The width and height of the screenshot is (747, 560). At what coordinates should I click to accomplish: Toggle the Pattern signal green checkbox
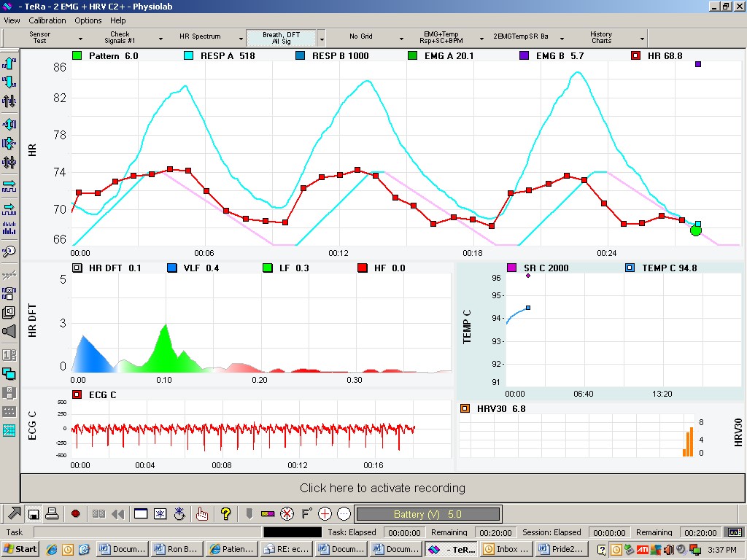pyautogui.click(x=77, y=55)
